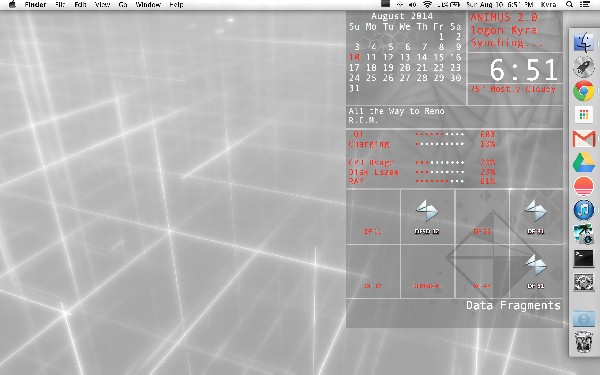Open the fragment icon directly above Data Fragments label

click(x=535, y=265)
